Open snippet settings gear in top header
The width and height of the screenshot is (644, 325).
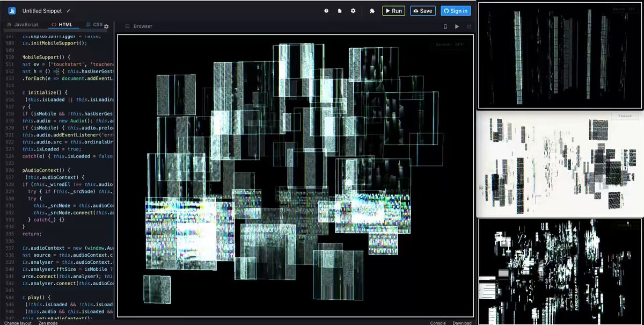pyautogui.click(x=353, y=11)
